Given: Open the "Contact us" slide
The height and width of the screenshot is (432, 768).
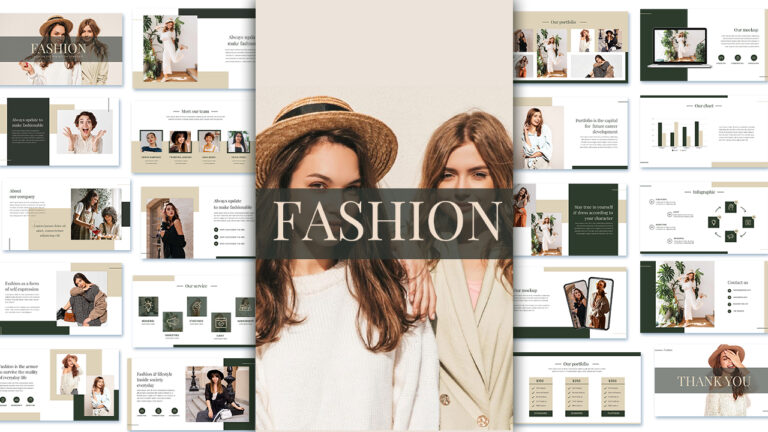Looking at the screenshot, I should click(704, 297).
